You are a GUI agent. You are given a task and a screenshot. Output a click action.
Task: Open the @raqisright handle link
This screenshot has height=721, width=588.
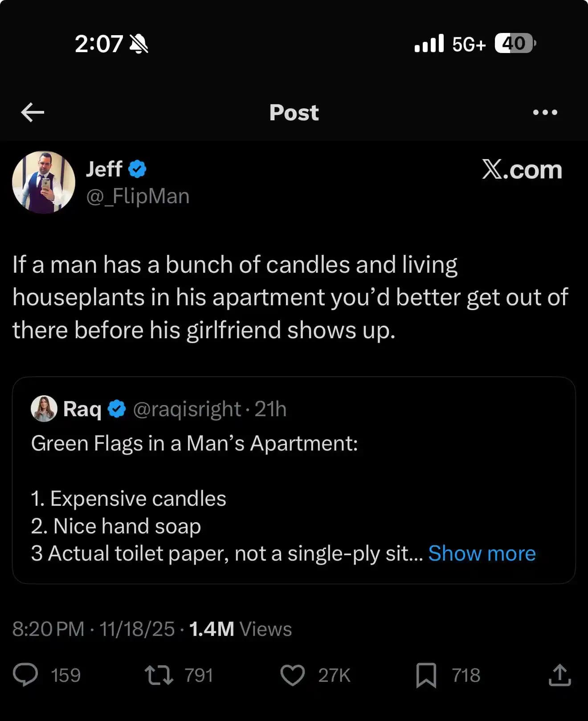(x=187, y=409)
